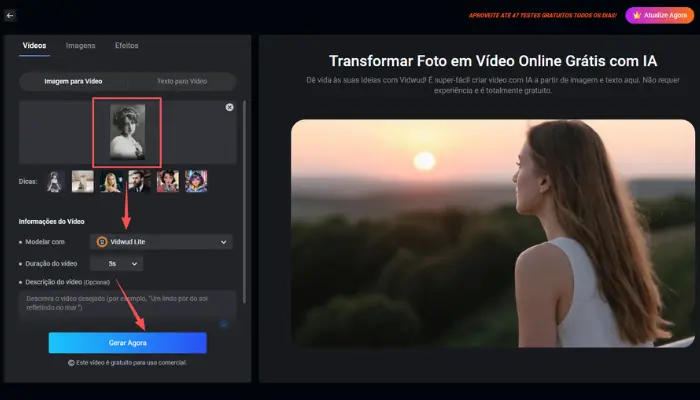Open the Vidwud Lite model dropdown
The width and height of the screenshot is (700, 400).
(161, 241)
